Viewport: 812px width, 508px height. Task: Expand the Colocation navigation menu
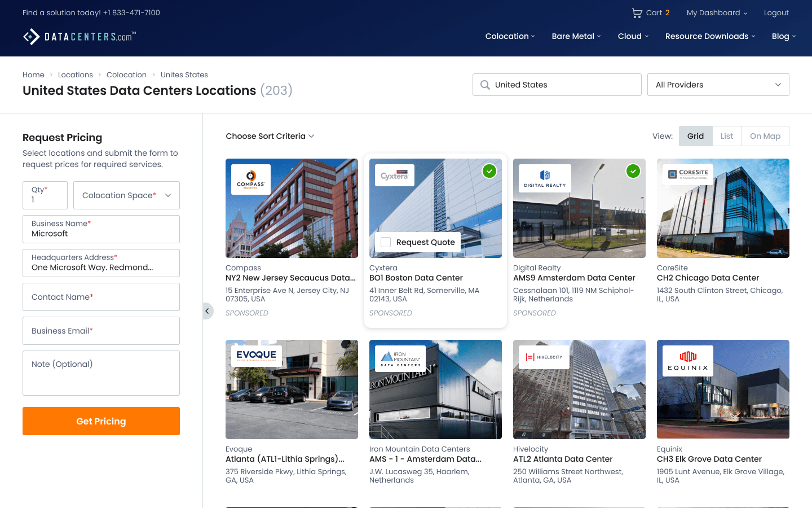pos(510,36)
